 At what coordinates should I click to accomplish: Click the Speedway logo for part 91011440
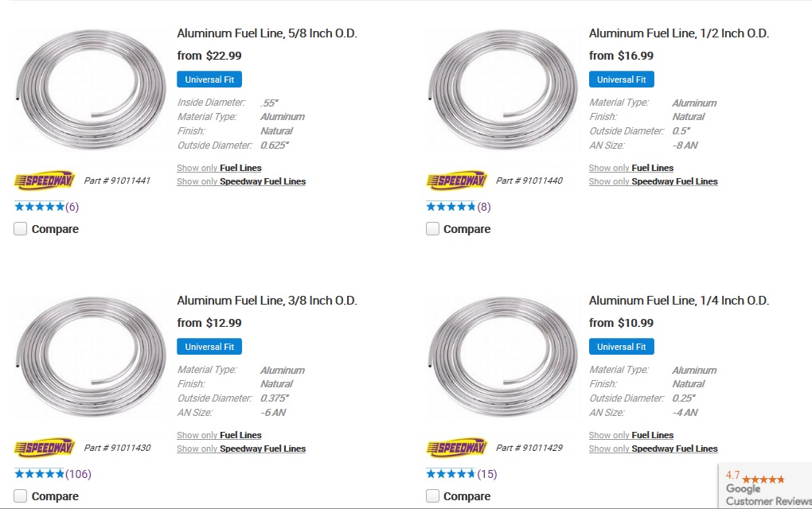[x=456, y=181]
